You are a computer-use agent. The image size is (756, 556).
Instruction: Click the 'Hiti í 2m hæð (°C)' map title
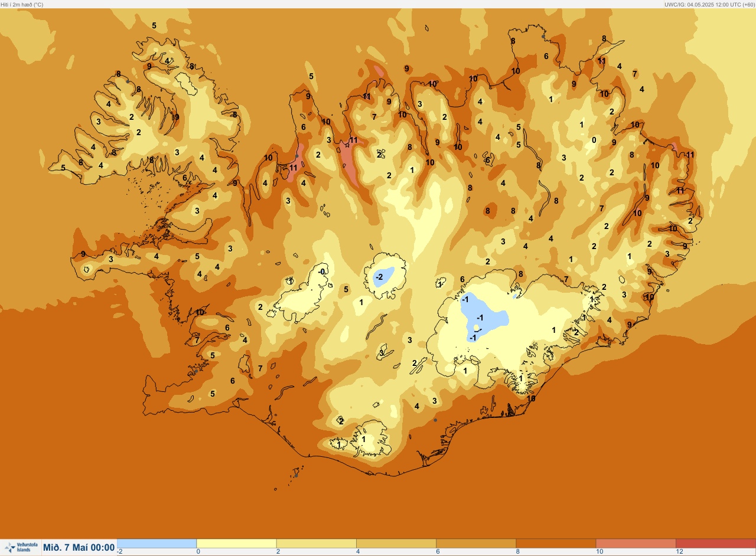[x=22, y=4]
